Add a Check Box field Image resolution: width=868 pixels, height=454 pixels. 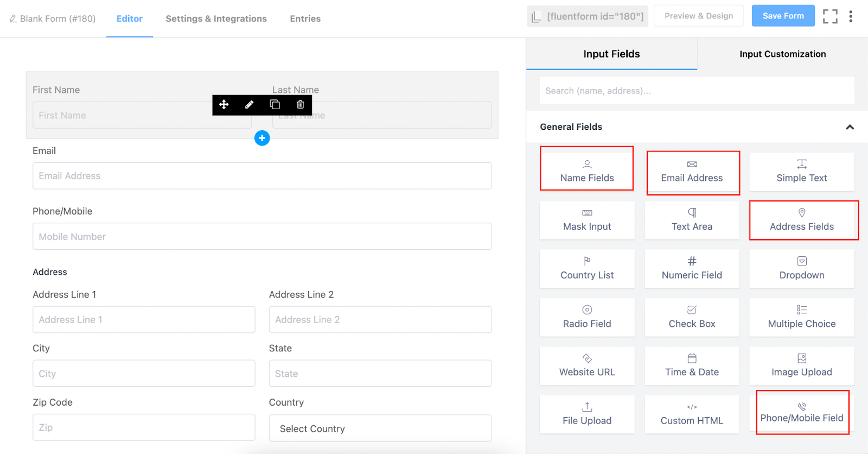(x=692, y=317)
